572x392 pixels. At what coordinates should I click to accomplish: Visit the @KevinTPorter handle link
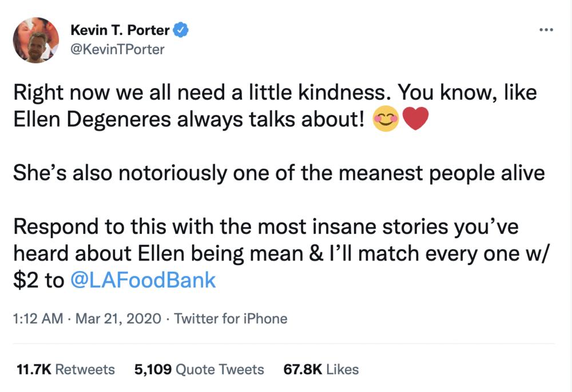[x=117, y=49]
